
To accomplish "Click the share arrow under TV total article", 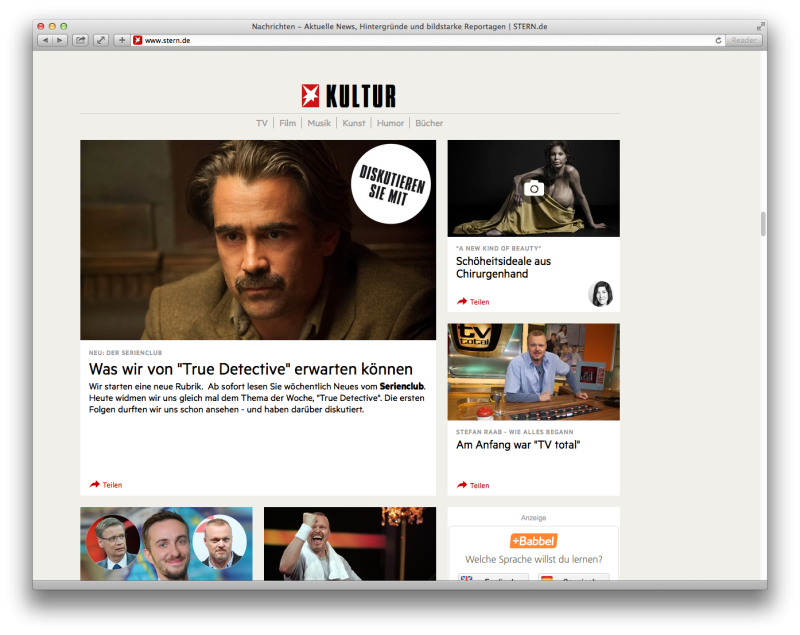I will [x=462, y=485].
